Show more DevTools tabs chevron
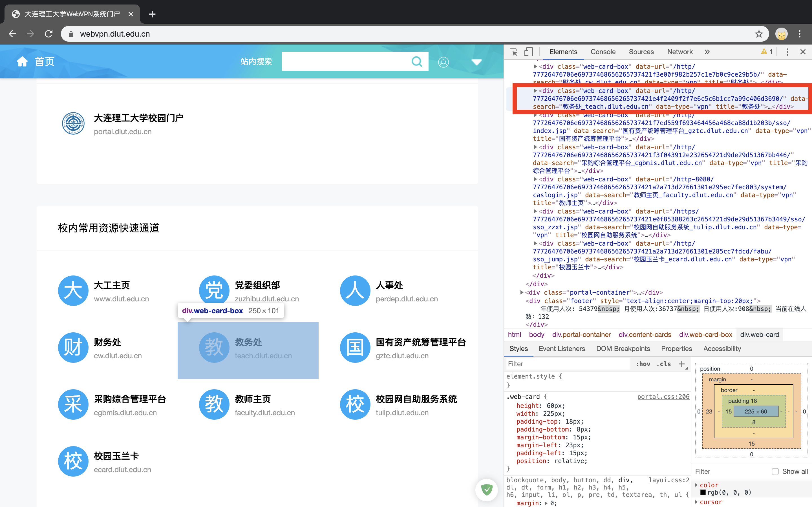Image resolution: width=812 pixels, height=507 pixels. [707, 52]
